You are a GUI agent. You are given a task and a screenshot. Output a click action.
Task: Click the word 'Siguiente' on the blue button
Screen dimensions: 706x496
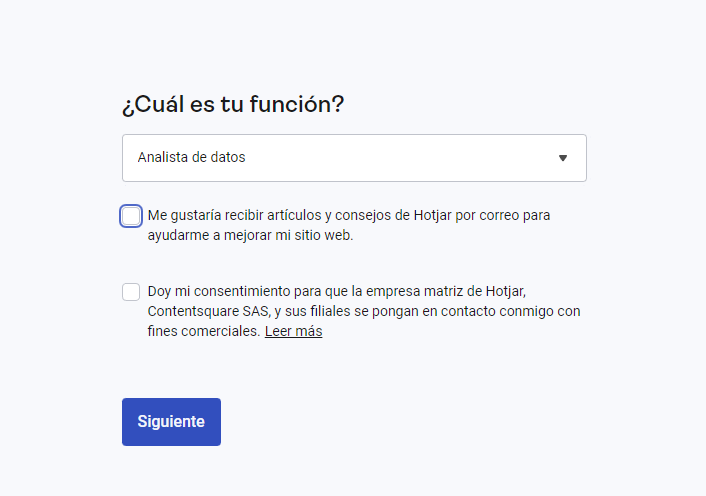[x=171, y=422]
